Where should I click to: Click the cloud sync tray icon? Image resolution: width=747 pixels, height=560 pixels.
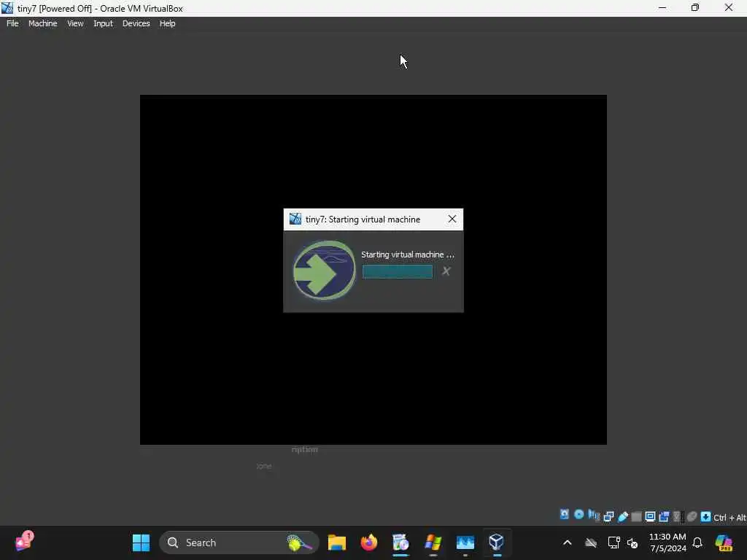(591, 542)
